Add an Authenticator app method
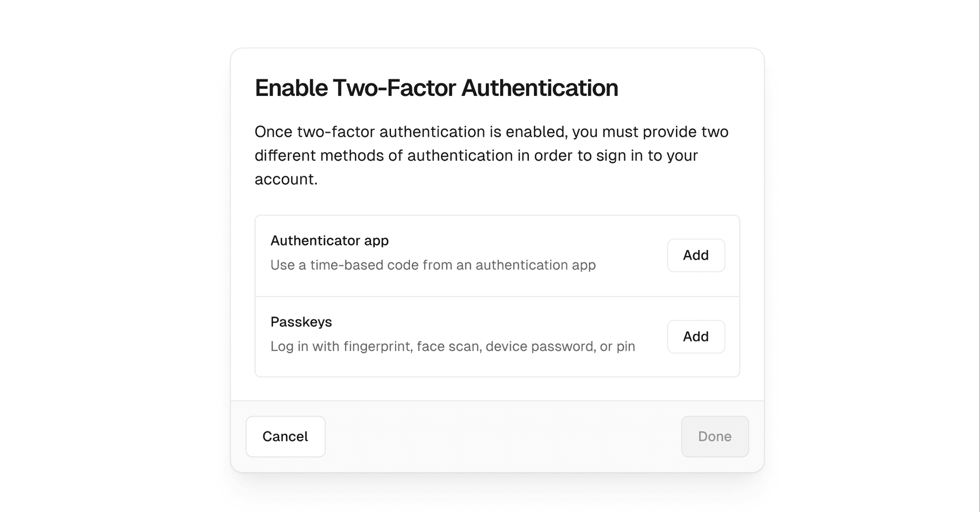This screenshot has width=980, height=512. point(696,255)
